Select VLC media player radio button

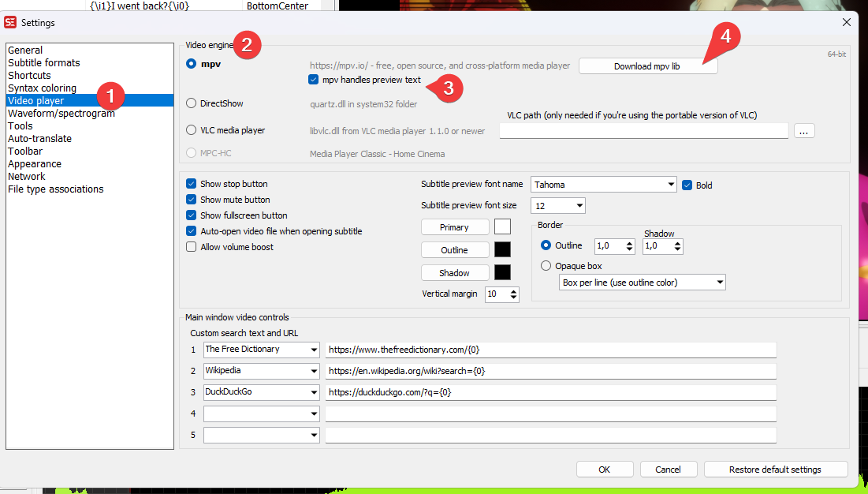pyautogui.click(x=192, y=130)
